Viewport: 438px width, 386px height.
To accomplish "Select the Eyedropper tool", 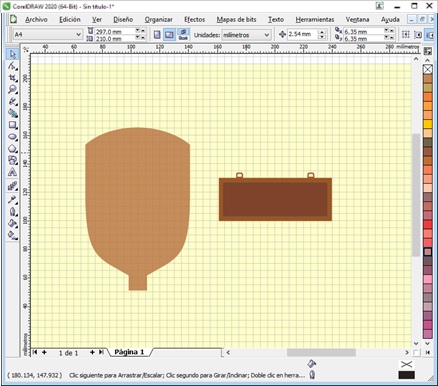I will (x=12, y=199).
